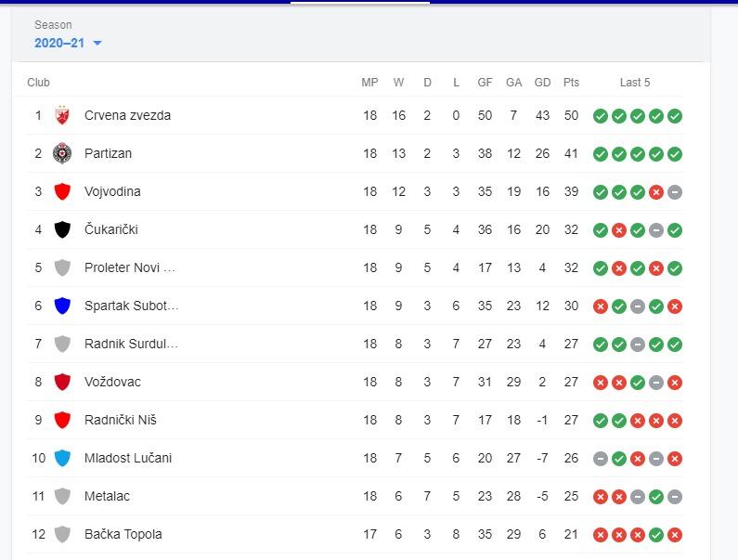Click the black Čukarički shield icon
The width and height of the screenshot is (738, 560).
(x=62, y=229)
